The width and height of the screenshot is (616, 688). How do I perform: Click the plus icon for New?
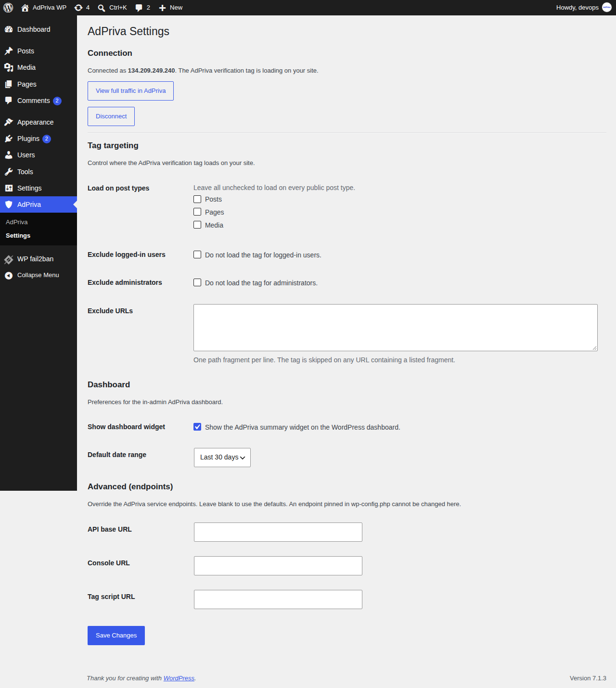pos(162,8)
